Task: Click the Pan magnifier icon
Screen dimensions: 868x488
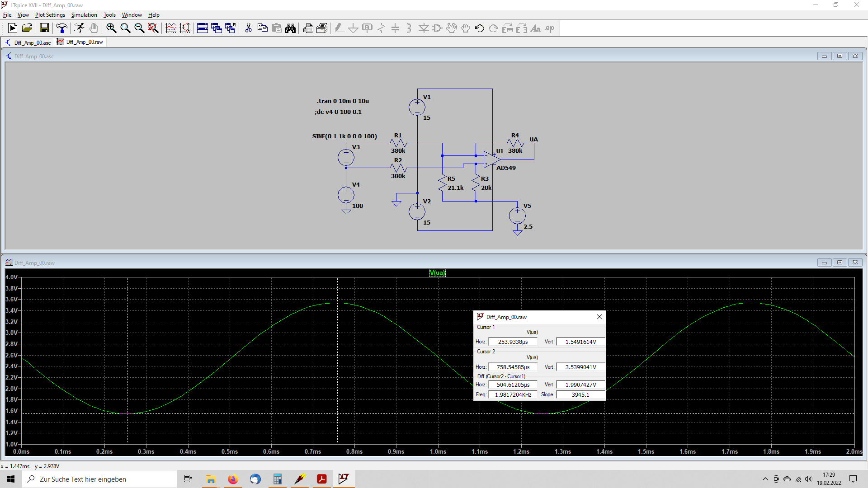Action: (x=125, y=28)
